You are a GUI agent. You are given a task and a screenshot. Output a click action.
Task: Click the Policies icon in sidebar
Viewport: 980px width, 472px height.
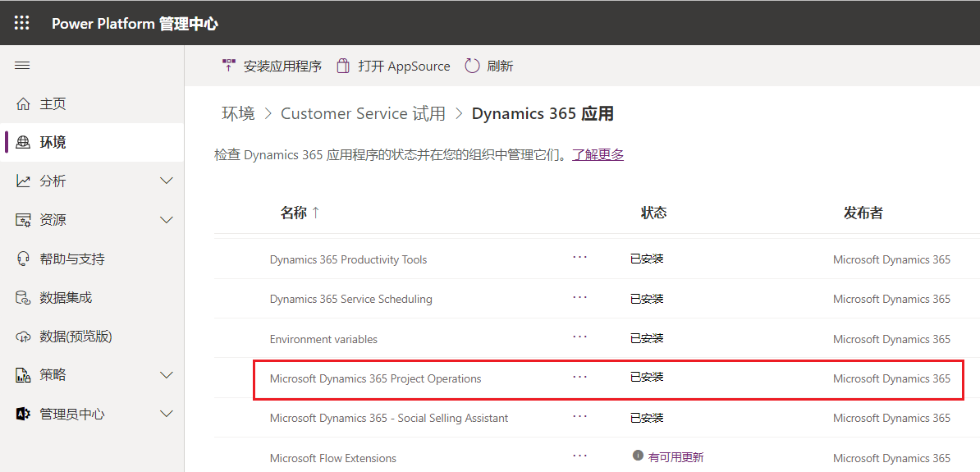pos(23,375)
